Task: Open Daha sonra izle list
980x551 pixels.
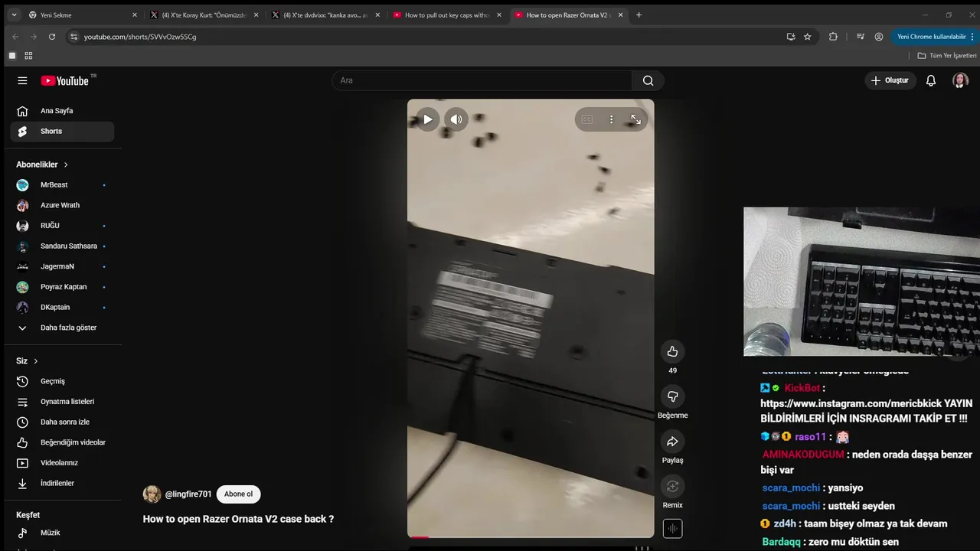Action: tap(62, 422)
